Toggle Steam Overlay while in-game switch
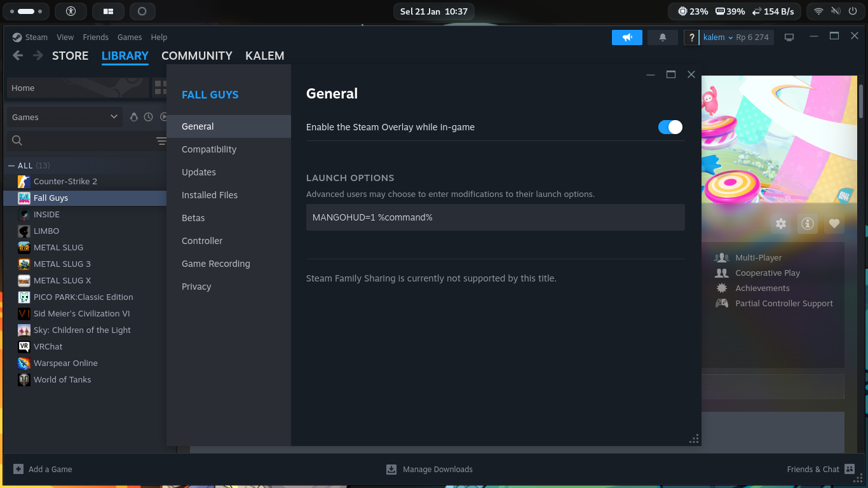Screen dimensions: 868x488 click(x=670, y=127)
